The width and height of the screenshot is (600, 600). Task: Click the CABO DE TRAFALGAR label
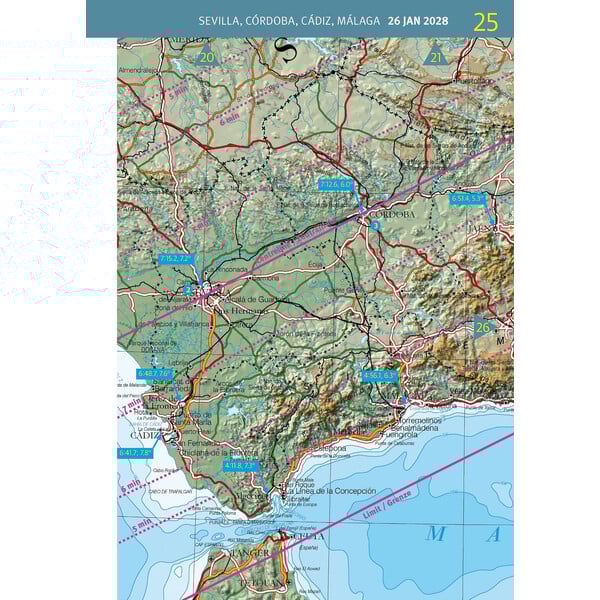(x=168, y=492)
